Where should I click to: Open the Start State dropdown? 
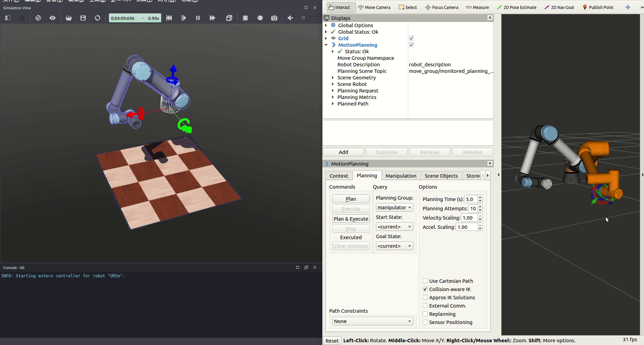pyautogui.click(x=395, y=227)
